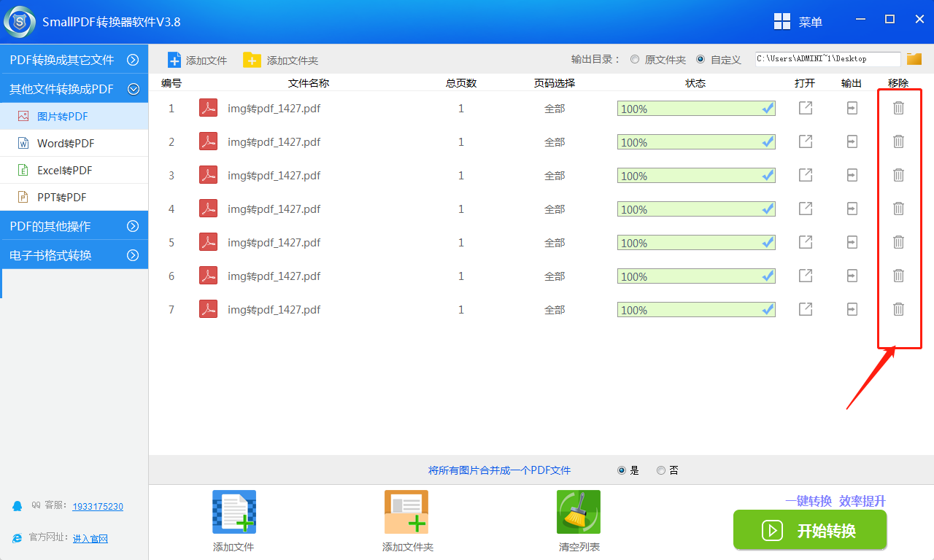Browse output folder with yellow folder icon
Image resolution: width=934 pixels, height=560 pixels.
914,59
